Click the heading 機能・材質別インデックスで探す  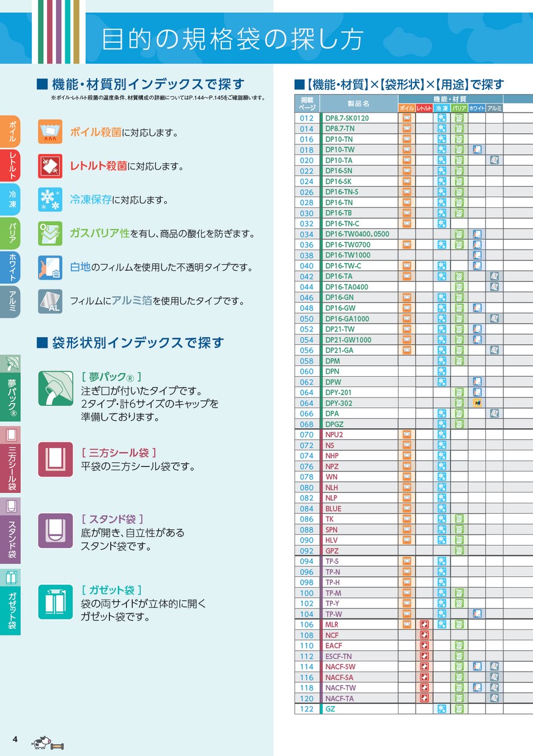[148, 84]
